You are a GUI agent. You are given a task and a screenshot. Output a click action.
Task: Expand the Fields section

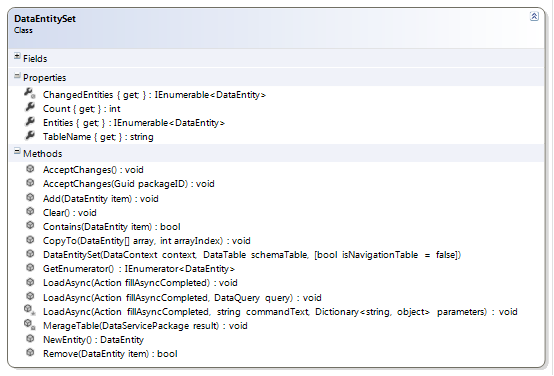tap(17, 56)
